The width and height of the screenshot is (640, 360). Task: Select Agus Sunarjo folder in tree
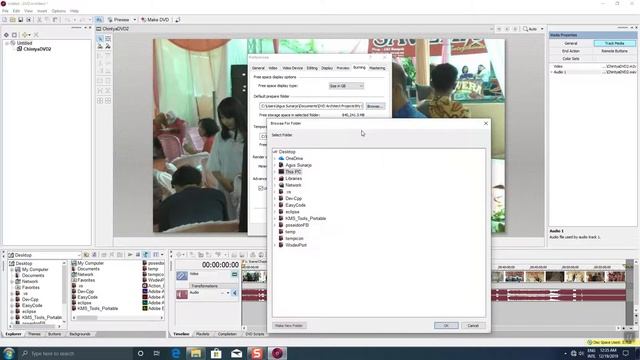pos(298,165)
